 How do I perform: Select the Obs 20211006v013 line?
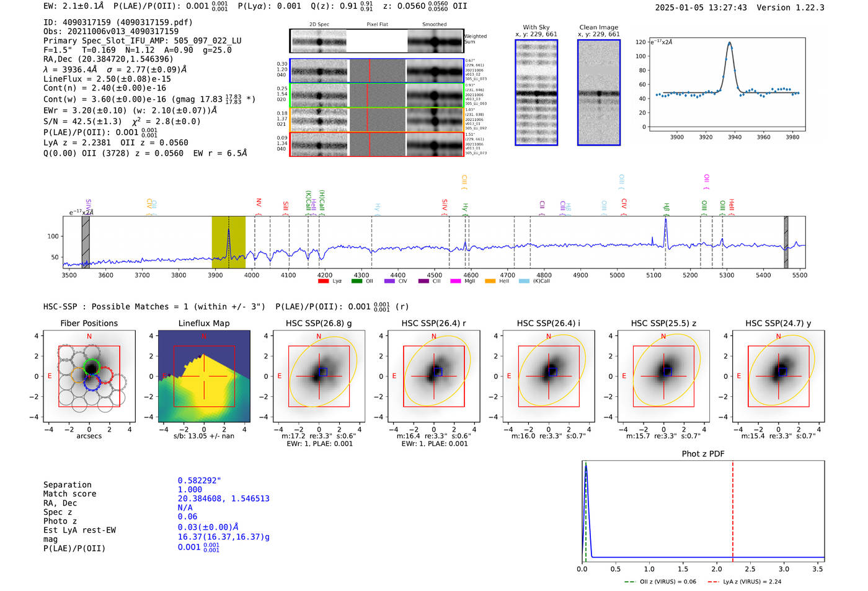click(x=111, y=32)
